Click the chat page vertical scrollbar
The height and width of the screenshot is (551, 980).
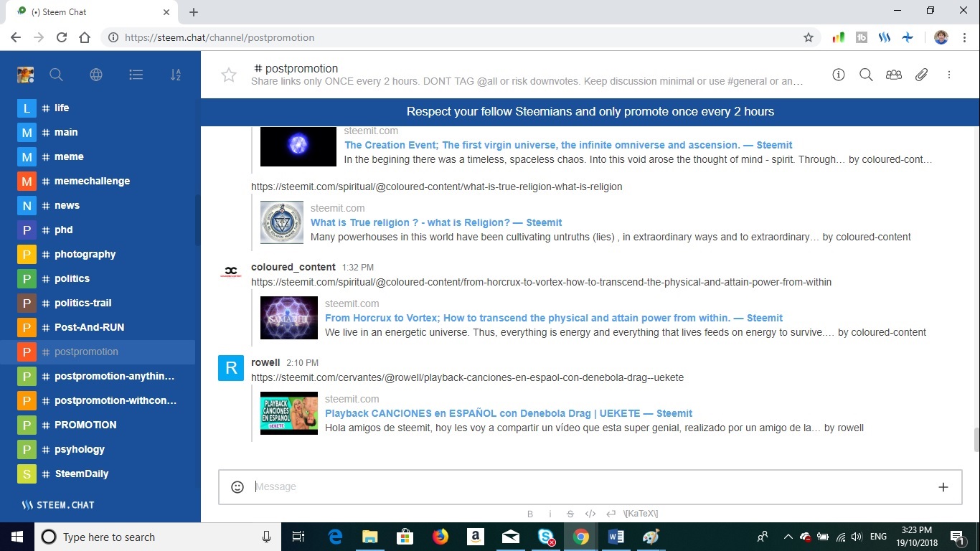[976, 439]
